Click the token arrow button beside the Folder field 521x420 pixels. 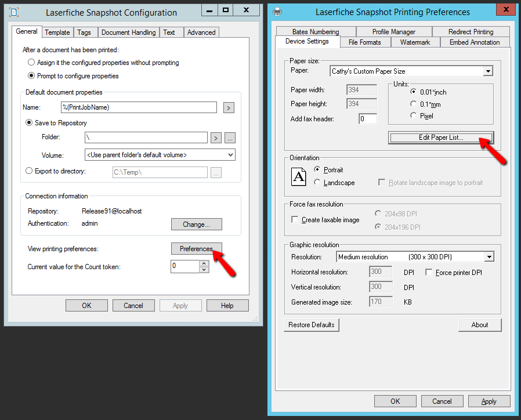[x=215, y=137]
